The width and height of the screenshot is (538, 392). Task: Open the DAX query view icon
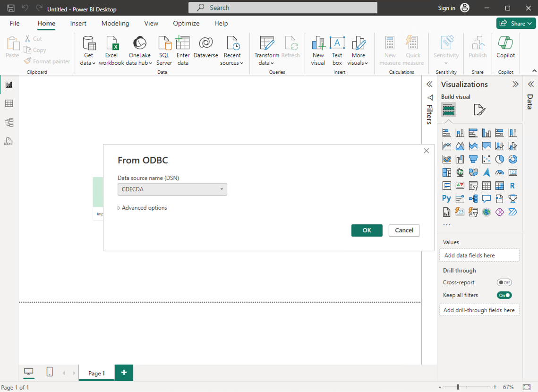click(9, 141)
